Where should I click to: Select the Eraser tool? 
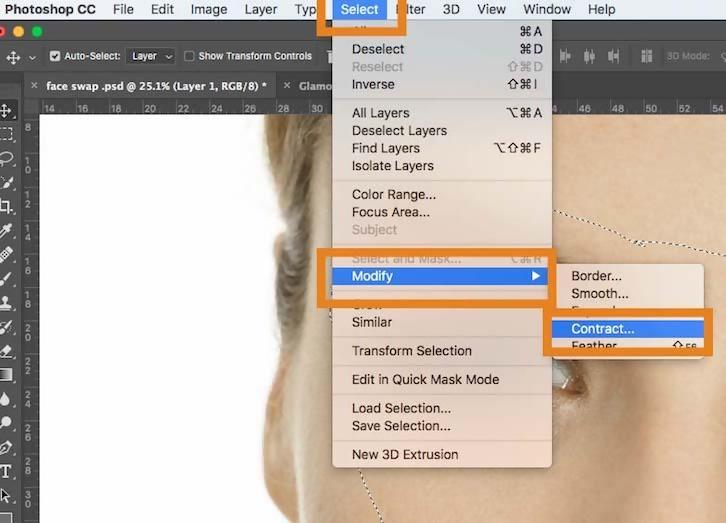coord(6,351)
